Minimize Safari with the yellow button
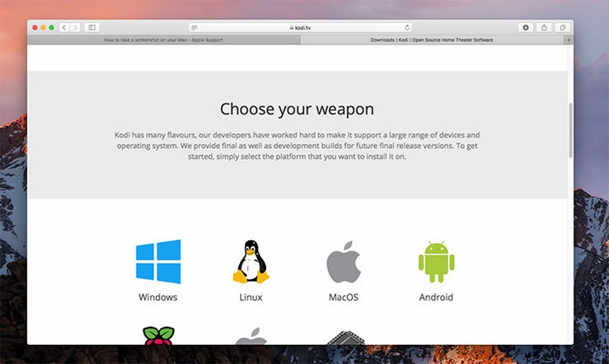609x364 pixels. [43, 28]
